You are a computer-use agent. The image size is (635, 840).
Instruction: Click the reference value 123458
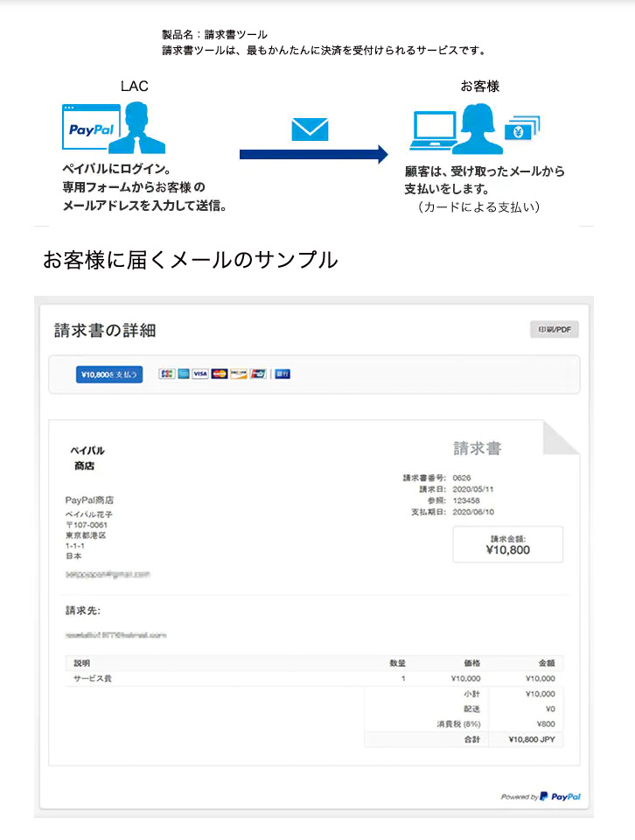click(x=466, y=500)
